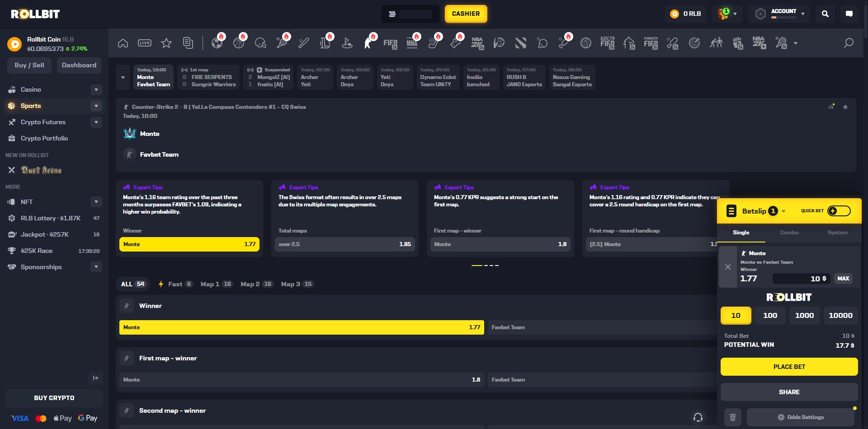Open the RLB Dashboard button
This screenshot has height=429, width=868.
coord(79,65)
